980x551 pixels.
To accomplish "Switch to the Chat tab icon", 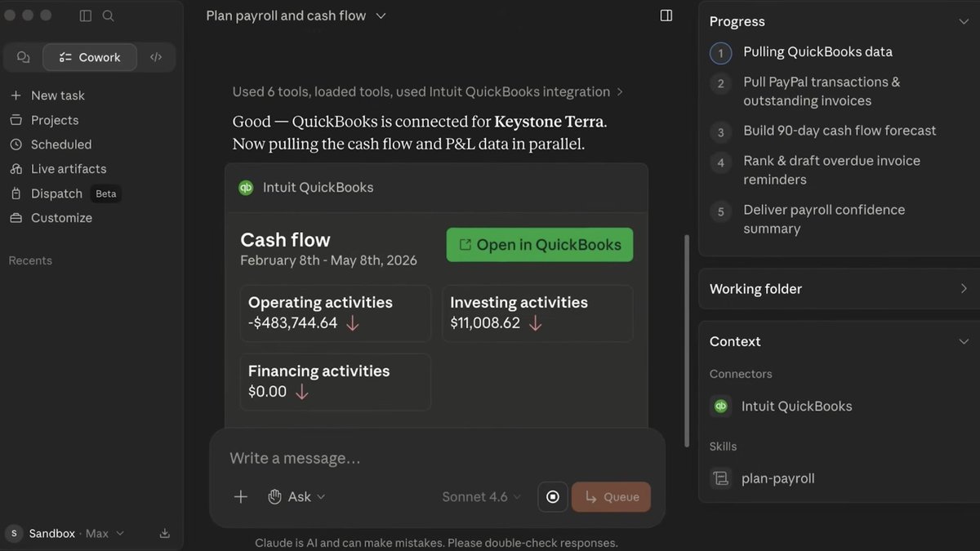I will click(x=24, y=57).
